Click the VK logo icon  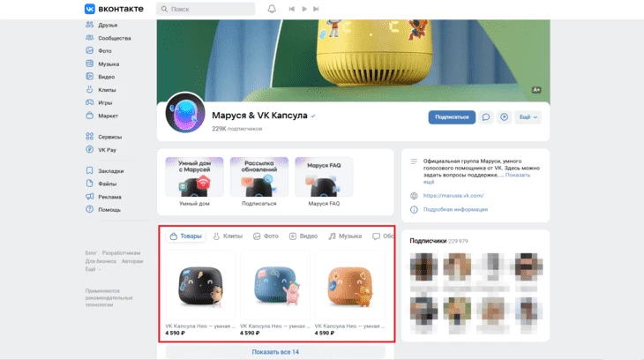click(89, 9)
